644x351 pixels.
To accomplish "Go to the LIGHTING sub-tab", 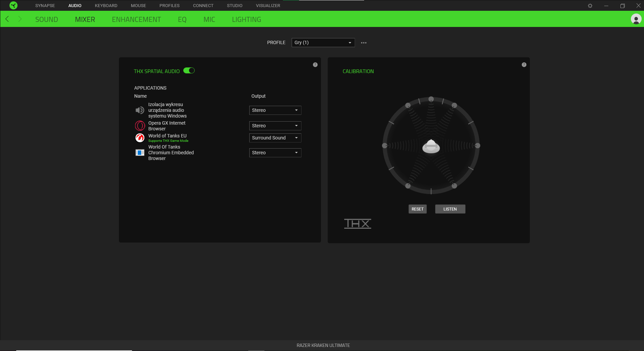I will (x=247, y=20).
